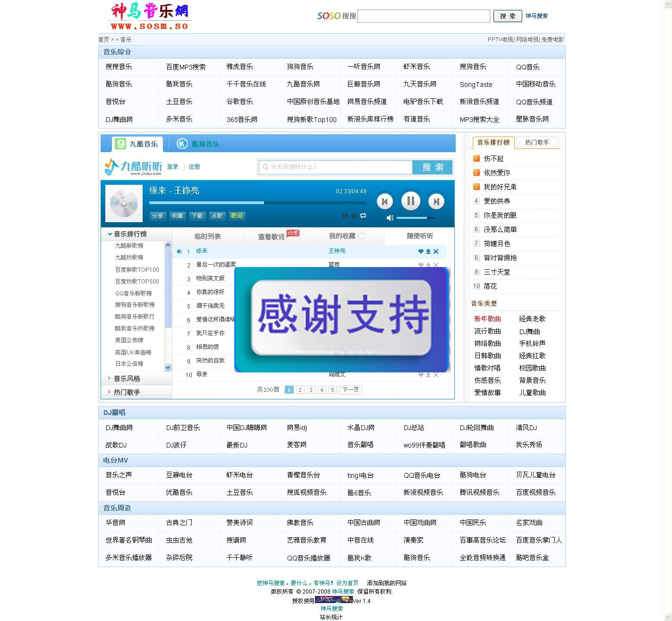This screenshot has height=621, width=672.
Task: Click the 站长统计 footer link
Action: tap(331, 617)
